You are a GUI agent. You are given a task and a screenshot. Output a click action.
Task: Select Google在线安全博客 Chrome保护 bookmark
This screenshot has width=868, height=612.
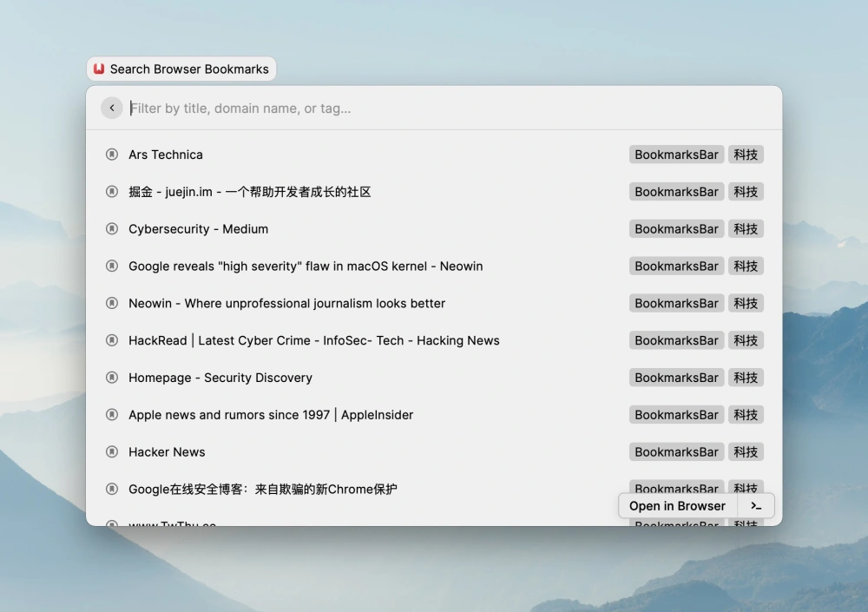tap(434, 489)
